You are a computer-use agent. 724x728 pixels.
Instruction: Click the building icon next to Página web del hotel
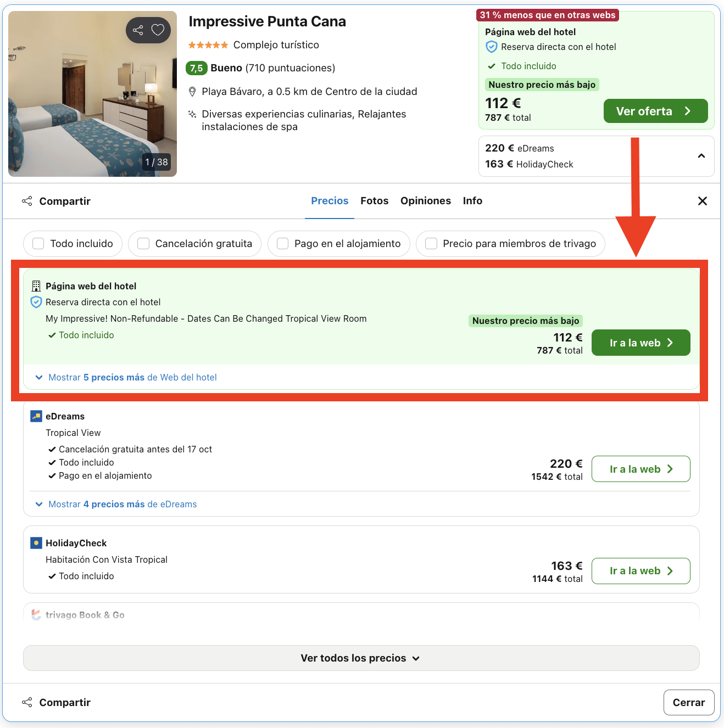point(36,286)
